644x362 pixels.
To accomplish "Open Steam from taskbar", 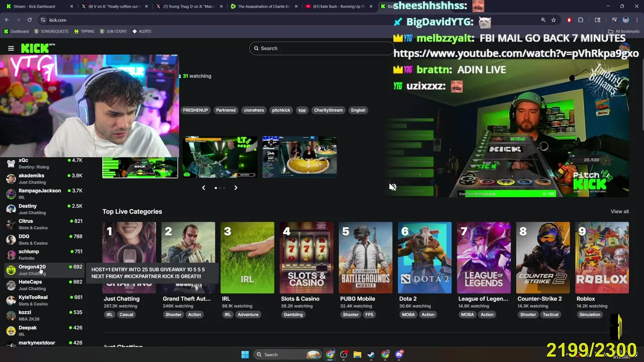I will click(371, 354).
